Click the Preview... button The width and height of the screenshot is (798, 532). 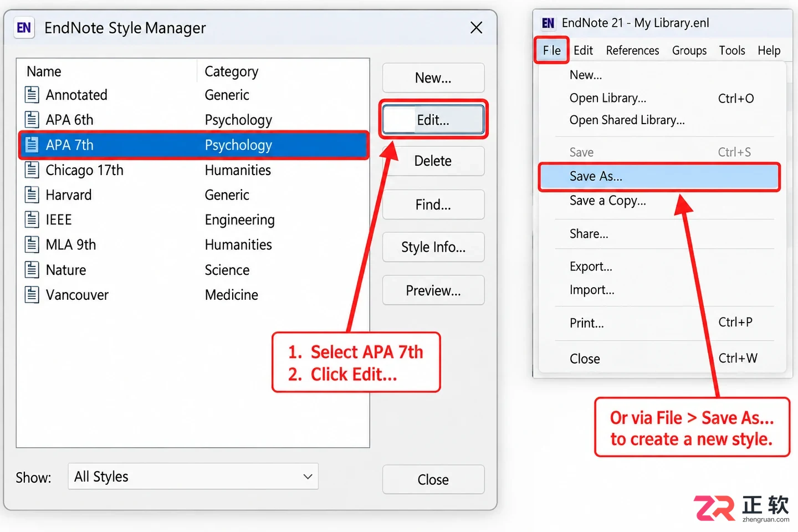point(433,290)
